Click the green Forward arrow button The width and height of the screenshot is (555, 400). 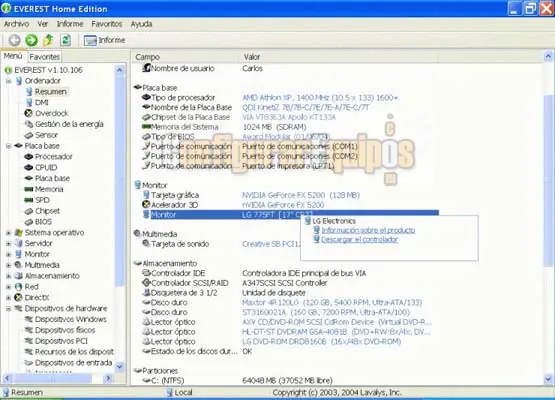click(x=32, y=40)
